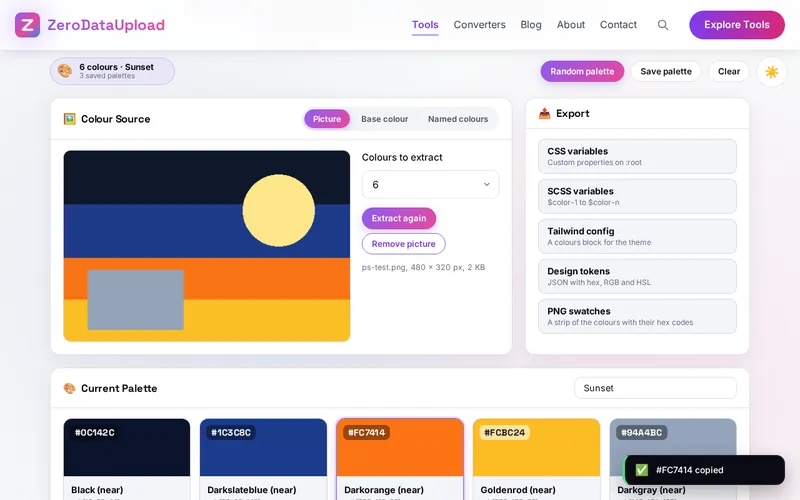
Task: Click the palette icon beside Current Palette
Action: tap(69, 388)
